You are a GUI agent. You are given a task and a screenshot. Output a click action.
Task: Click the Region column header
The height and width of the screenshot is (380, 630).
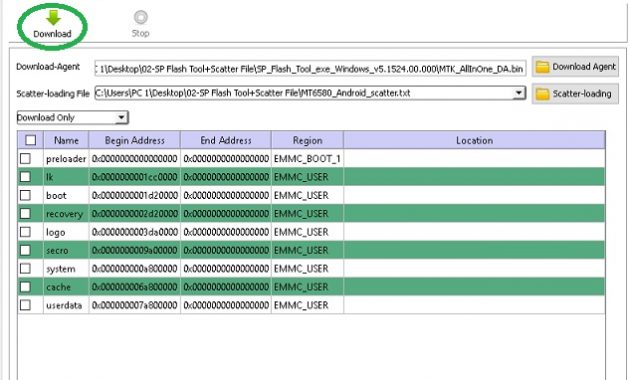tap(307, 140)
